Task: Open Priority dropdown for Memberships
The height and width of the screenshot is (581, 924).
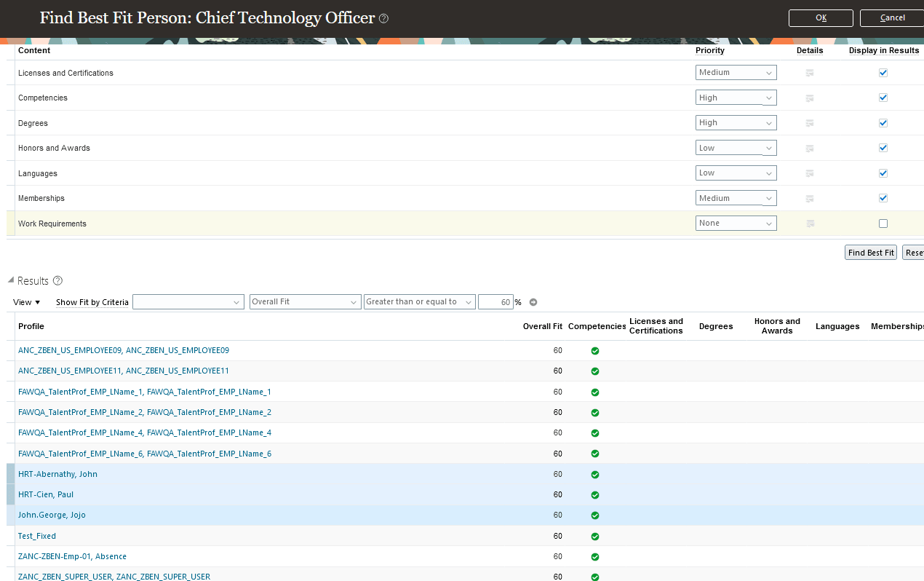Action: tap(736, 198)
